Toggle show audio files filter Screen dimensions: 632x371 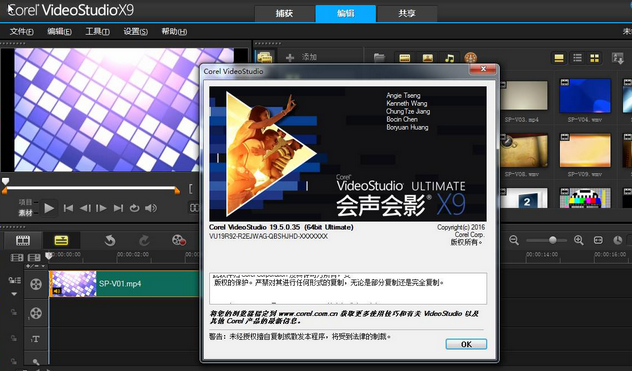coord(449,58)
